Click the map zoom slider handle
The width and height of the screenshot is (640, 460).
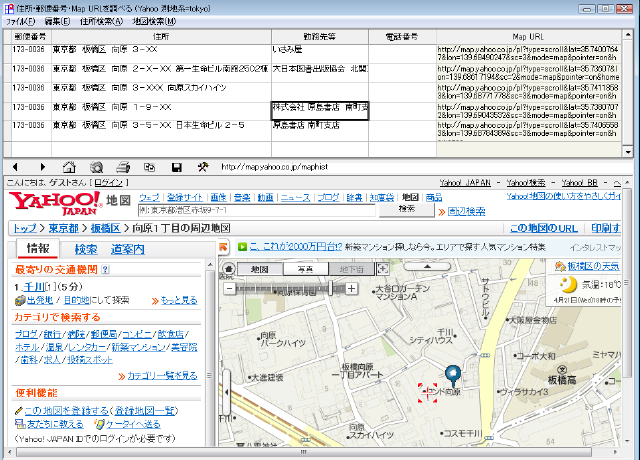coord(330,288)
